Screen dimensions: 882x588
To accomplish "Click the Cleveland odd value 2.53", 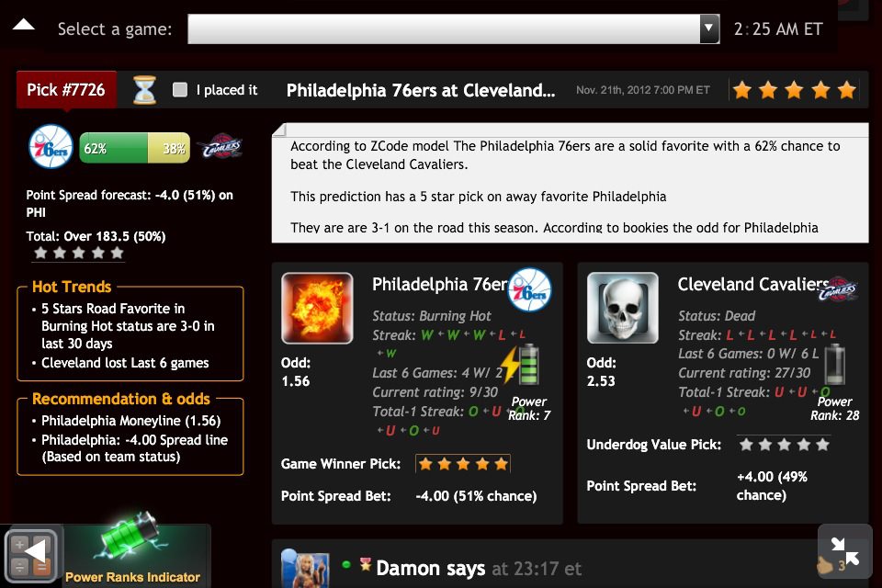I will [x=601, y=381].
